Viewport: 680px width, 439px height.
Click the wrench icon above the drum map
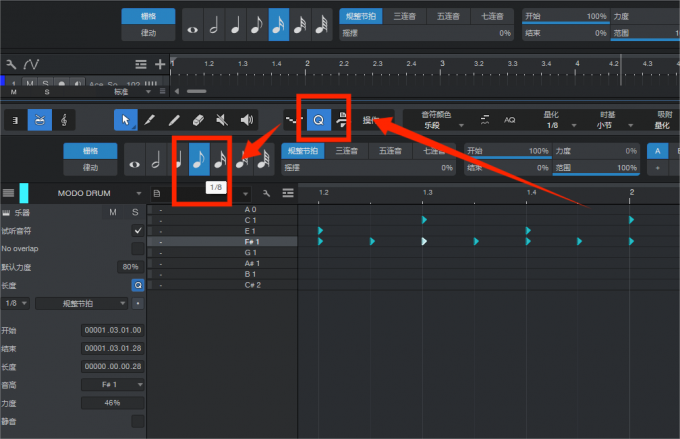266,193
